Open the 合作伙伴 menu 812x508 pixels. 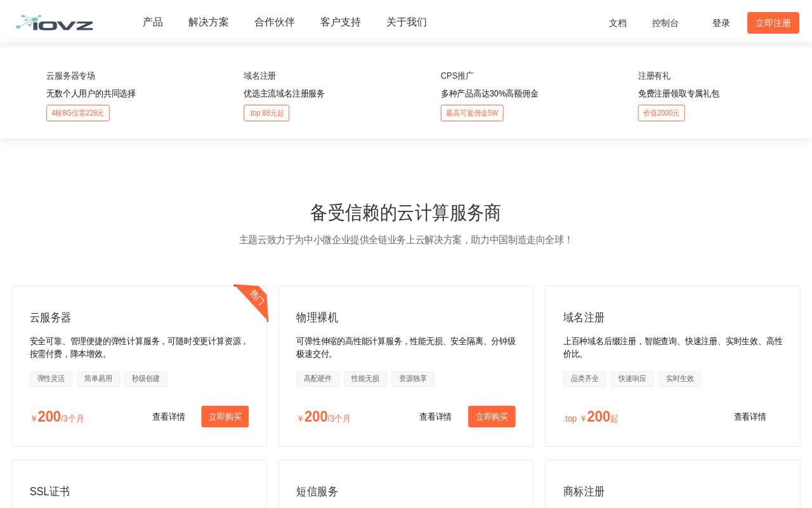tap(275, 22)
